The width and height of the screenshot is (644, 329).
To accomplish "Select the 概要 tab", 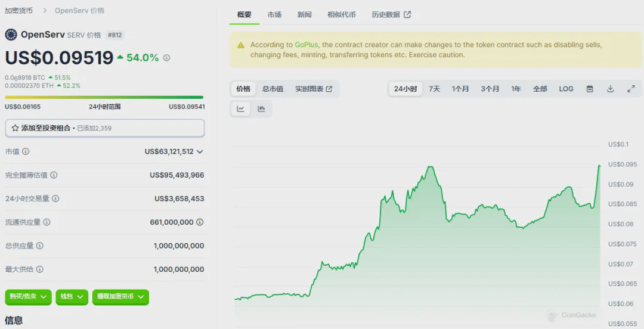I will tap(244, 15).
